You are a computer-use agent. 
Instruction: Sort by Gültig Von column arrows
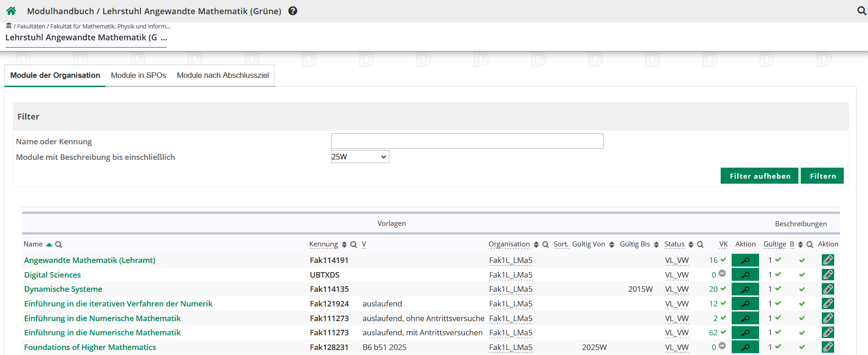coord(612,245)
